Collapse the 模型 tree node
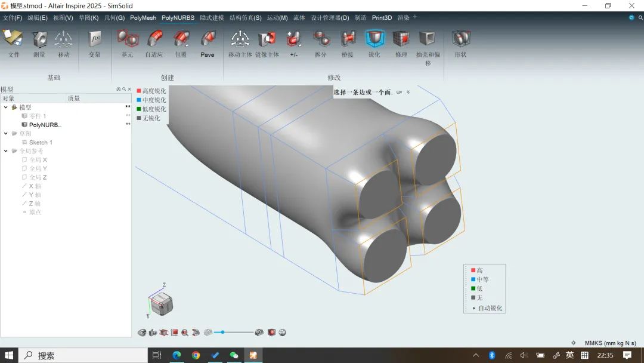 pyautogui.click(x=6, y=107)
